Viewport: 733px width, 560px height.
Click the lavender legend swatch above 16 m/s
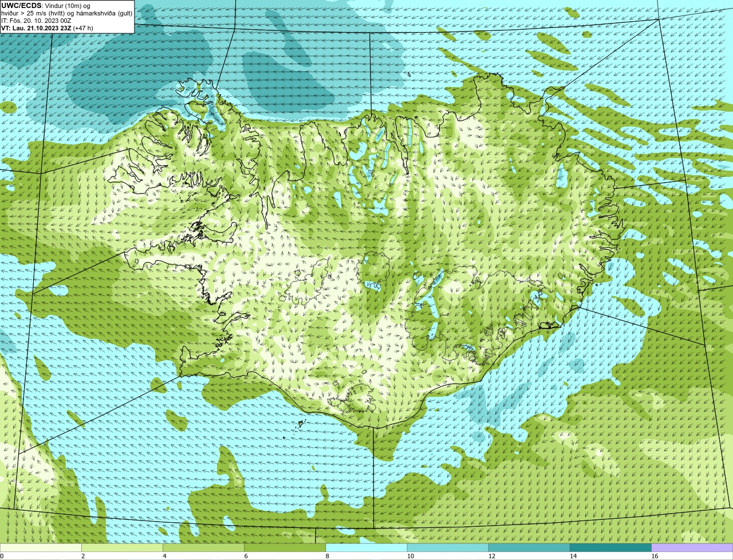pyautogui.click(x=692, y=548)
